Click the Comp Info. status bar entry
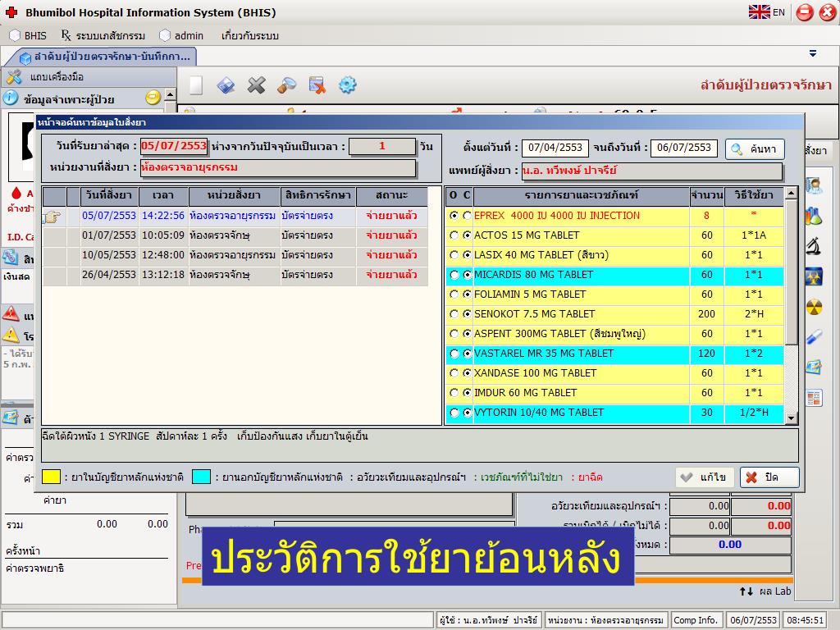 pos(696,620)
